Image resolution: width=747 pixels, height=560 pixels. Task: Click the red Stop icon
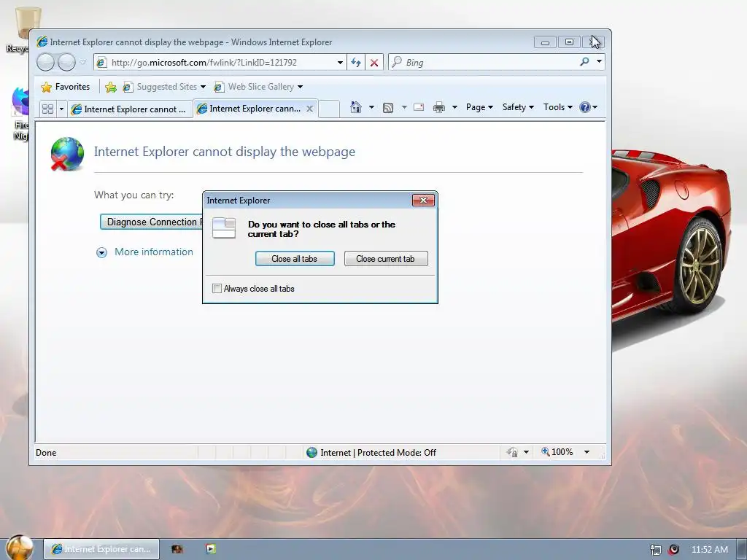coord(374,63)
